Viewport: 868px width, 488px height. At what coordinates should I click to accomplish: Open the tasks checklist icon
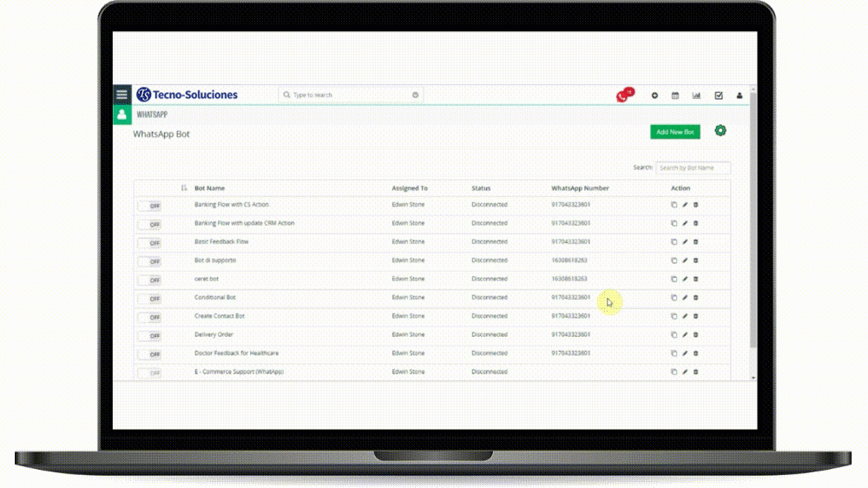pos(719,96)
